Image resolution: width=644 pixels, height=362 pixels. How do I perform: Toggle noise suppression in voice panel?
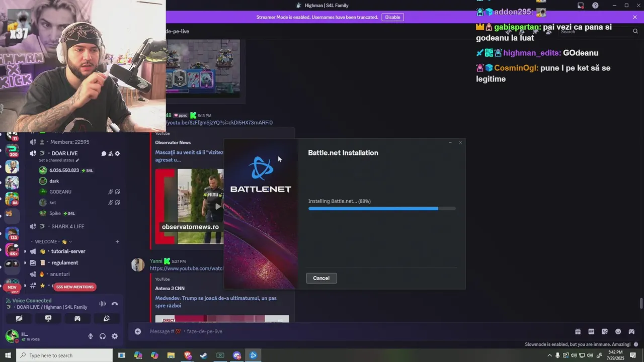tap(103, 304)
